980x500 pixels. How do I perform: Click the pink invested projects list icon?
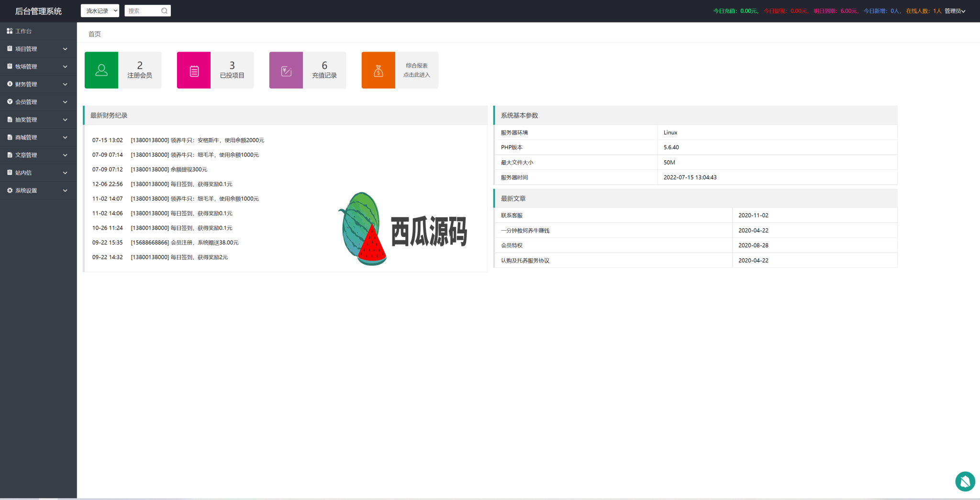tap(194, 70)
